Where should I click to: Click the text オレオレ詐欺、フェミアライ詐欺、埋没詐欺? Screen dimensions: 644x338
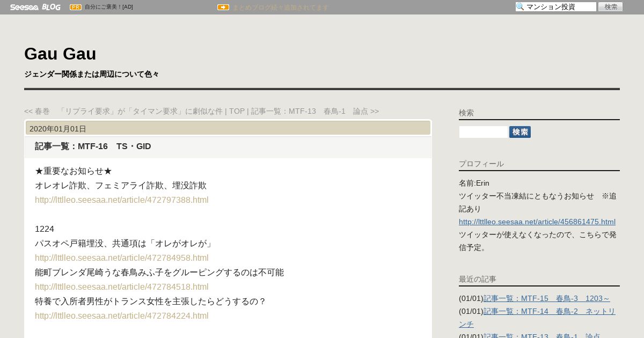pyautogui.click(x=121, y=186)
